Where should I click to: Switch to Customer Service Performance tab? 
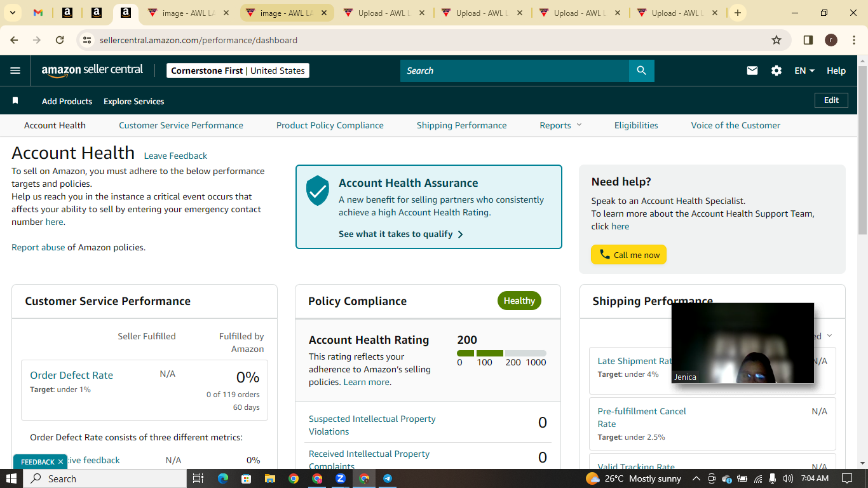click(181, 125)
